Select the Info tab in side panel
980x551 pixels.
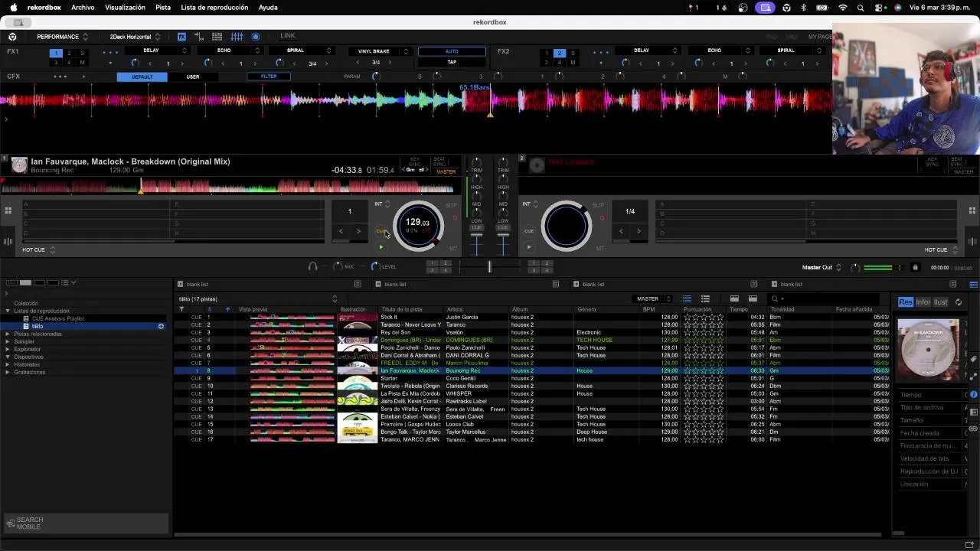click(923, 302)
